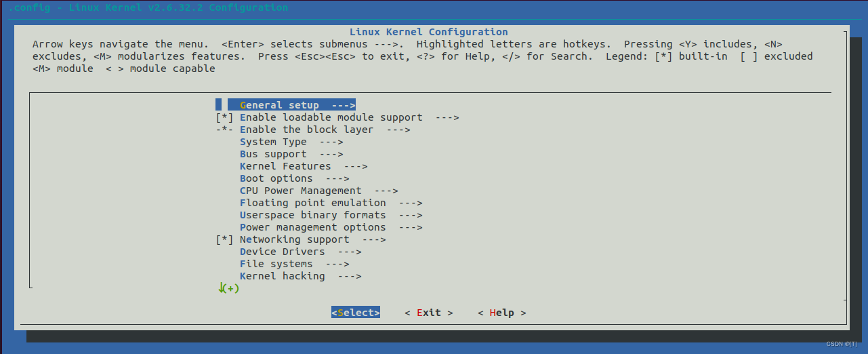The width and height of the screenshot is (868, 354).
Task: Select Power management options entry
Action: (331, 227)
